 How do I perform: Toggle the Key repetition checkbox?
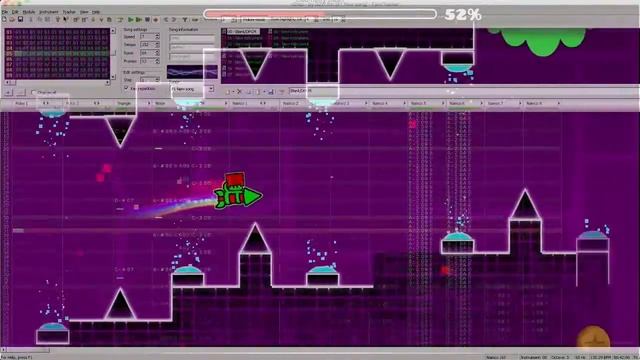coord(126,88)
